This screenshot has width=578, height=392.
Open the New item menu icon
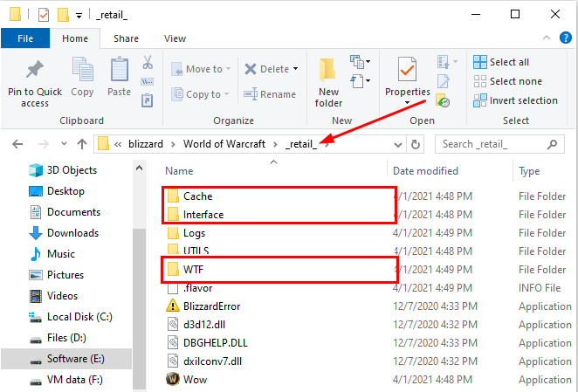click(360, 62)
